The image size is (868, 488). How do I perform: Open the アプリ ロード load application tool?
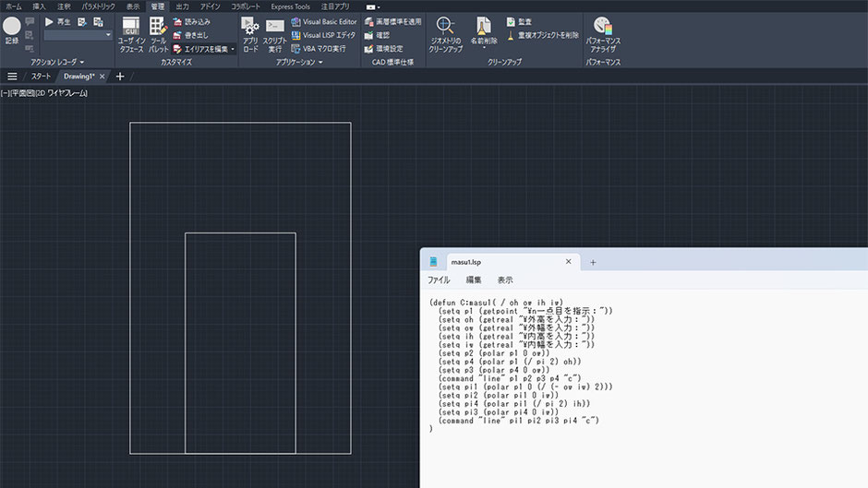tap(250, 35)
